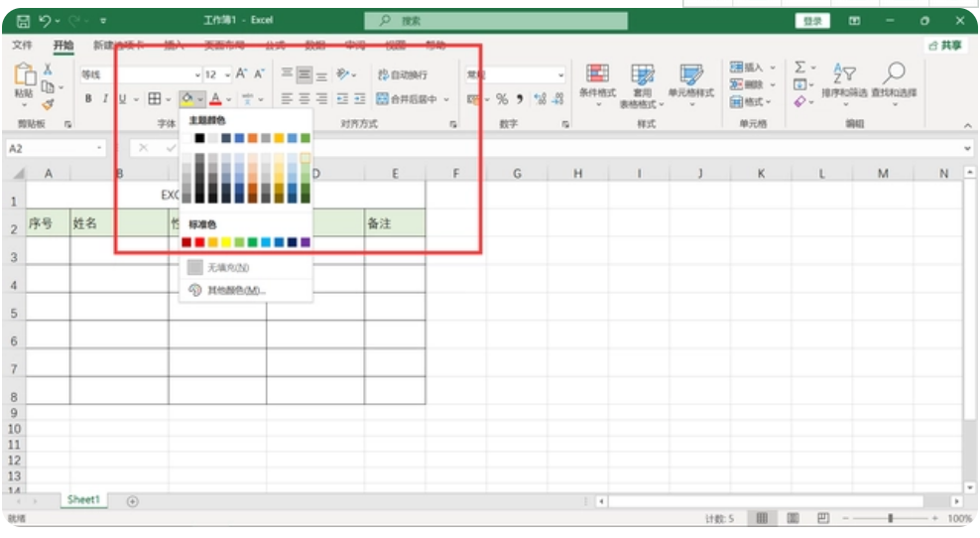The height and width of the screenshot is (538, 980).
Task: Toggle Bold formatting
Action: (x=88, y=98)
